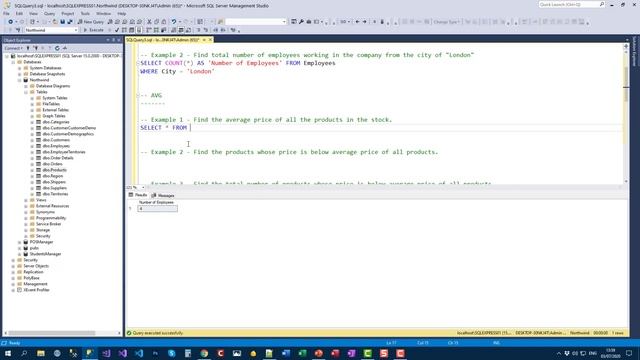Click the 'Query executed successfully' status text
Viewport: 640px width, 360px height.
pos(158,333)
